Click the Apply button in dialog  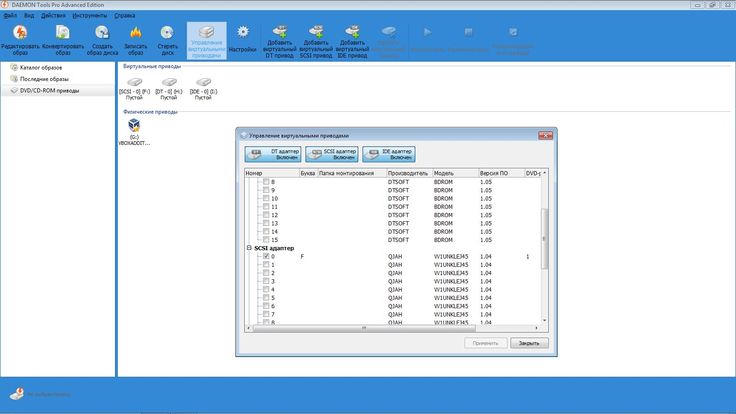(485, 343)
